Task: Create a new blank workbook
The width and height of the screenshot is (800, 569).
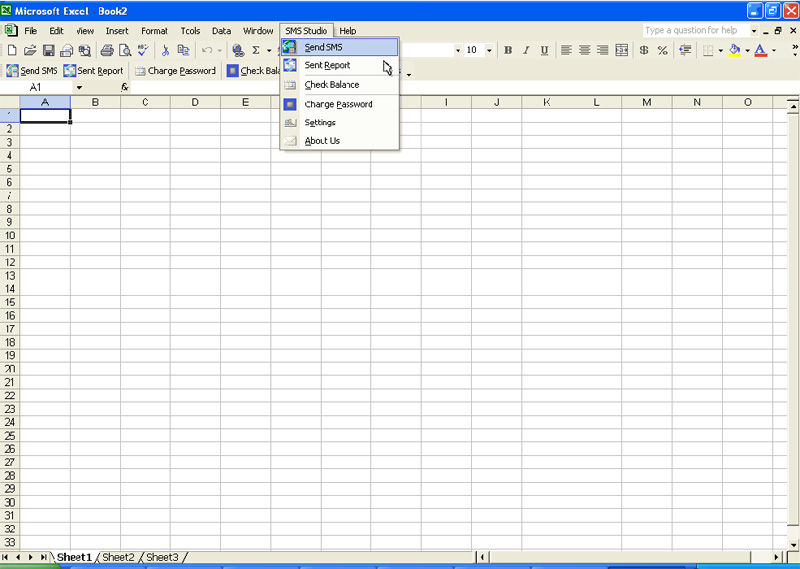Action: (x=12, y=50)
